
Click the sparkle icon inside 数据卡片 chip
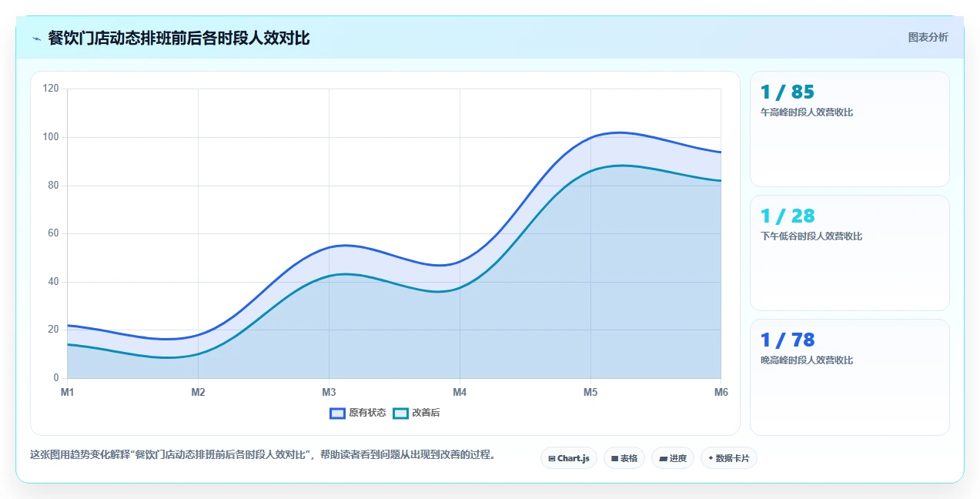click(711, 458)
